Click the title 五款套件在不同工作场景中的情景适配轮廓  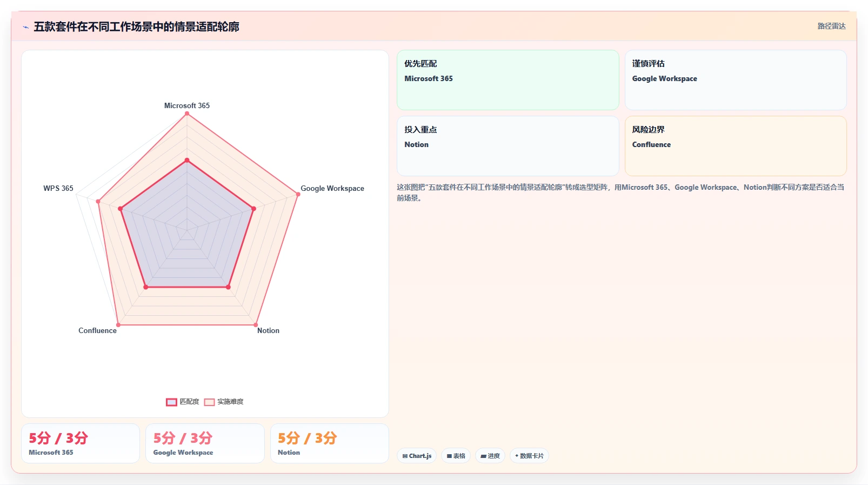point(136,26)
